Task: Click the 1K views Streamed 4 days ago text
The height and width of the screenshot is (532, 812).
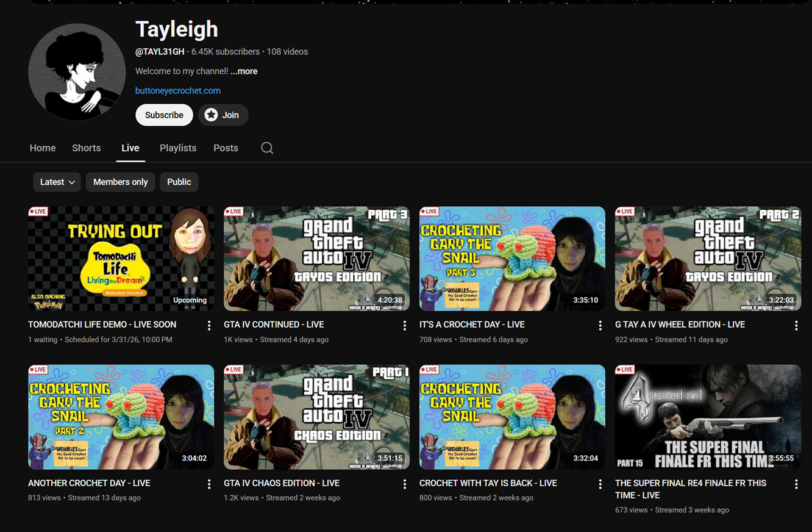Action: point(276,340)
